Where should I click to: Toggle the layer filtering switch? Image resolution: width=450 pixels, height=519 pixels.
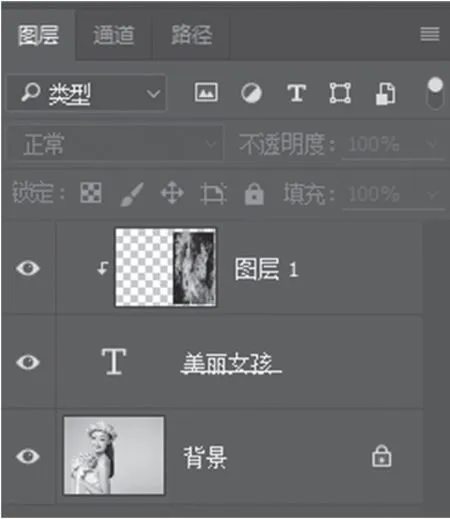coord(435,93)
